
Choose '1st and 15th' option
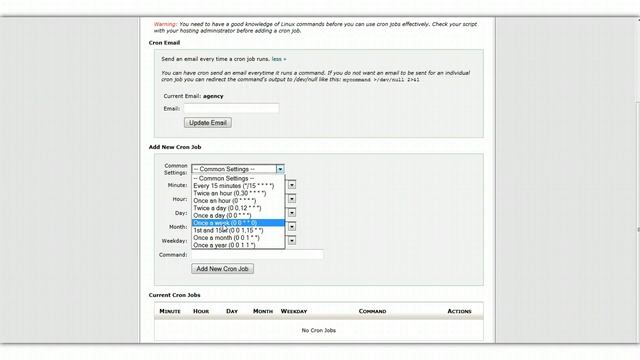(x=238, y=230)
